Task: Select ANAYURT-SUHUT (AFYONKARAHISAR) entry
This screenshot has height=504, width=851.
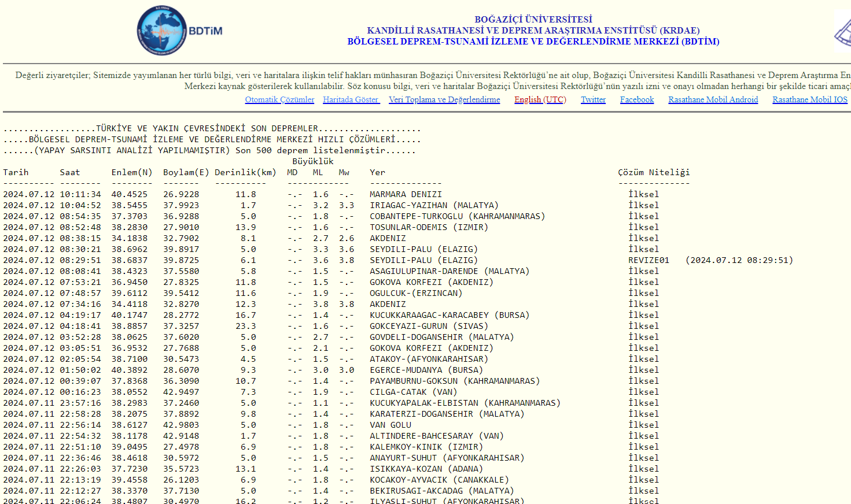Action: tap(447, 458)
